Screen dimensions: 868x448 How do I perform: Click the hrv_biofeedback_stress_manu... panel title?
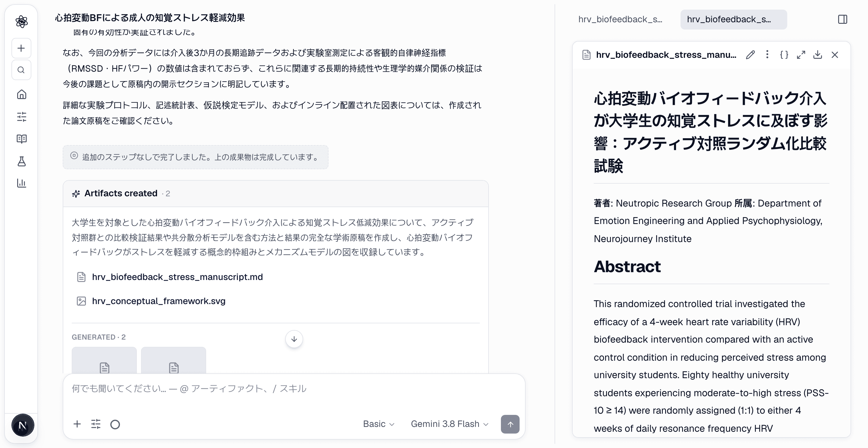tap(666, 54)
